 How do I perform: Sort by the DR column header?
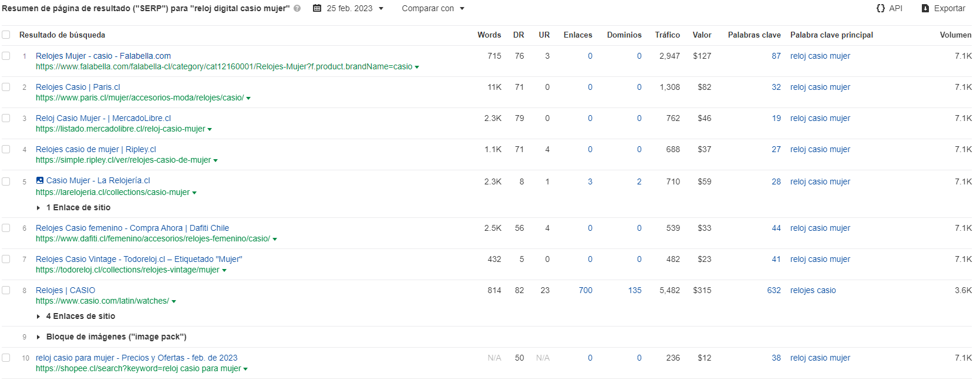click(518, 35)
